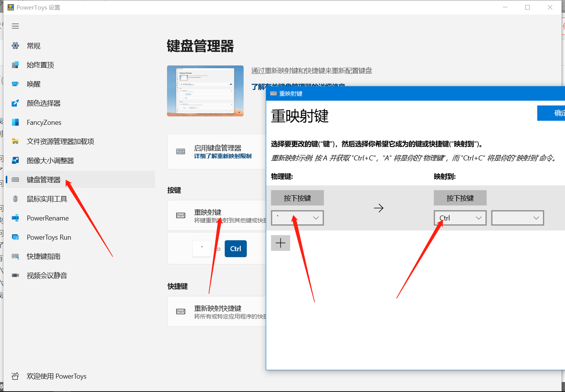Click 按下按键 under 物理键
The width and height of the screenshot is (565, 392).
pos(297,198)
